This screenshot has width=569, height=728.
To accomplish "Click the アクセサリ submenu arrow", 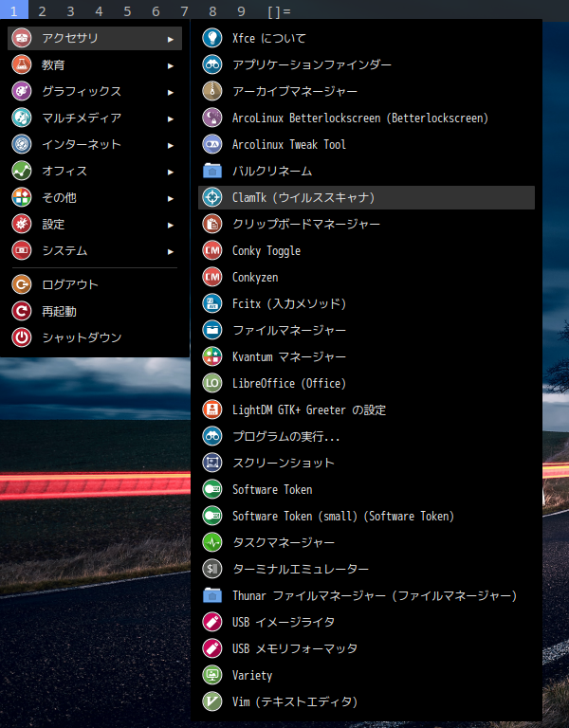I will tap(171, 40).
